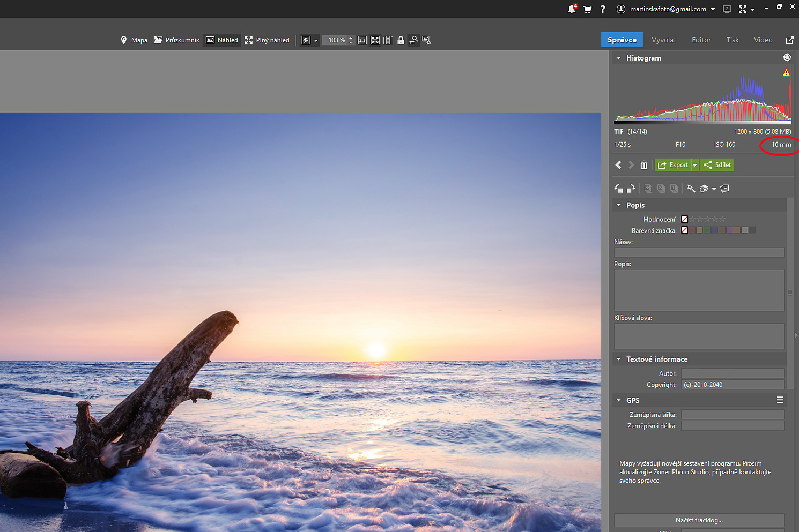This screenshot has height=532, width=799.
Task: Toggle fit-width zoom icon
Action: [x=388, y=40]
